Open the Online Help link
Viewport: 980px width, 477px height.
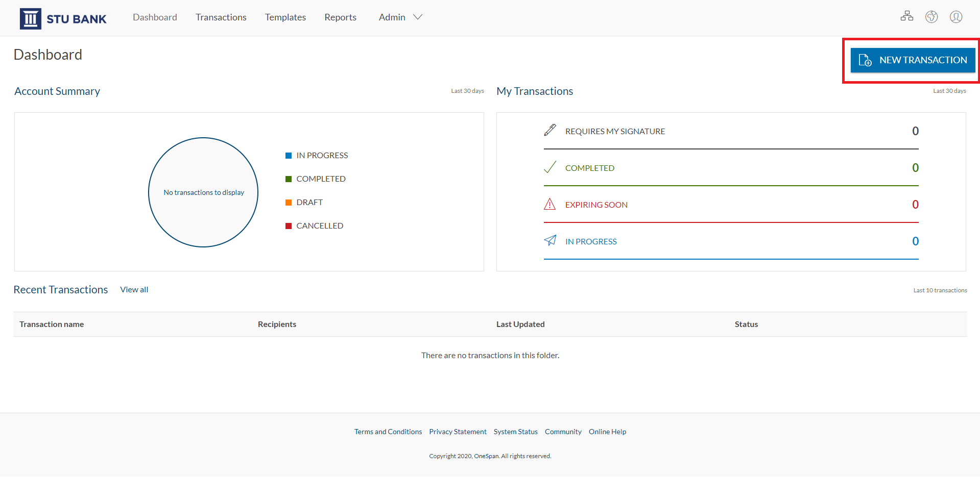pos(608,432)
